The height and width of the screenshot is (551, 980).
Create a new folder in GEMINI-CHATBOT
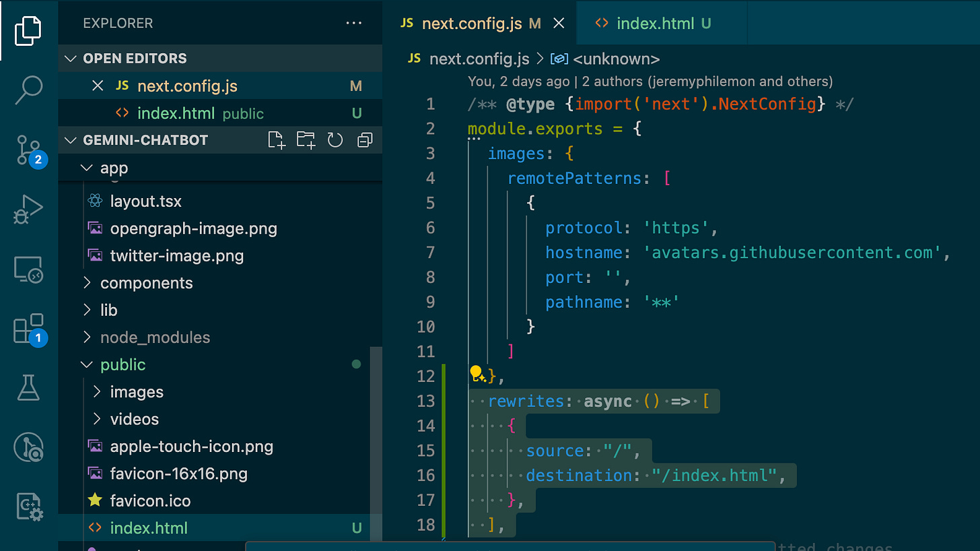[x=306, y=140]
